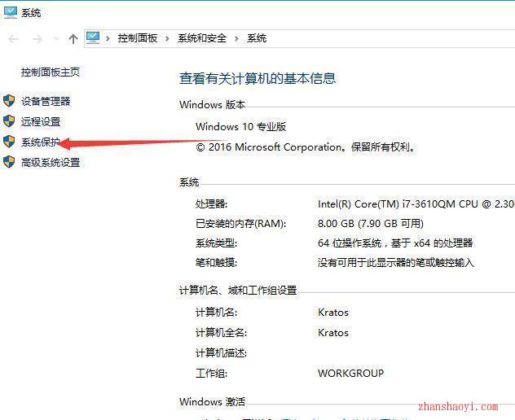
Task: Click the 8.00 GB memory value
Action: point(371,224)
